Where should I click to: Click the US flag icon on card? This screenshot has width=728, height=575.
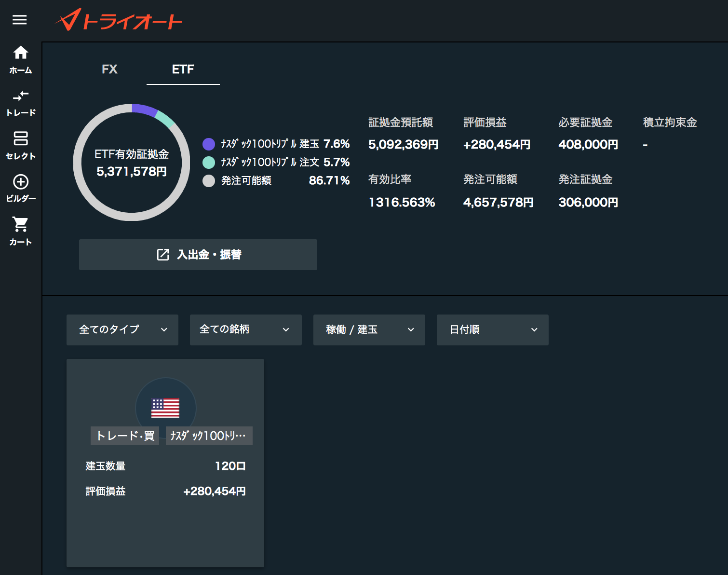point(165,408)
